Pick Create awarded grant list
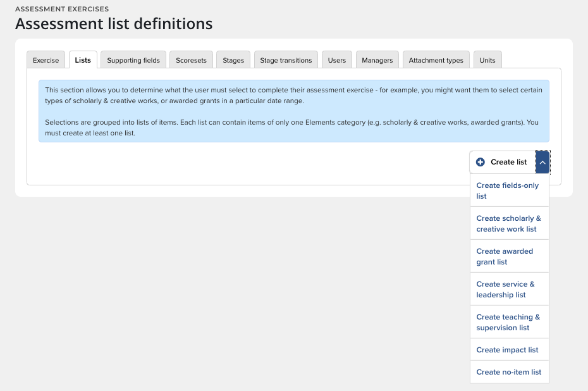 point(509,256)
